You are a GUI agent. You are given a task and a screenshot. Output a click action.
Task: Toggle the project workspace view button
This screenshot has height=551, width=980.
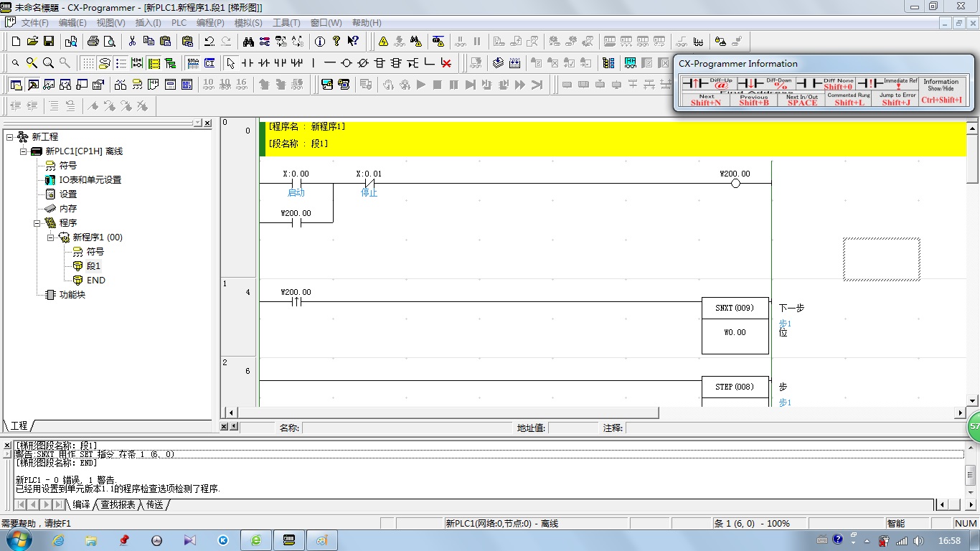[x=16, y=85]
